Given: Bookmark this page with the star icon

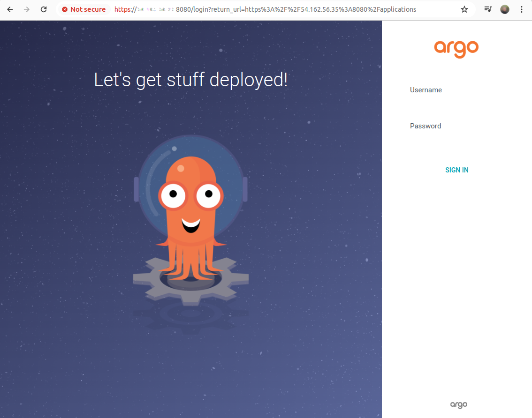Looking at the screenshot, I should [464, 9].
